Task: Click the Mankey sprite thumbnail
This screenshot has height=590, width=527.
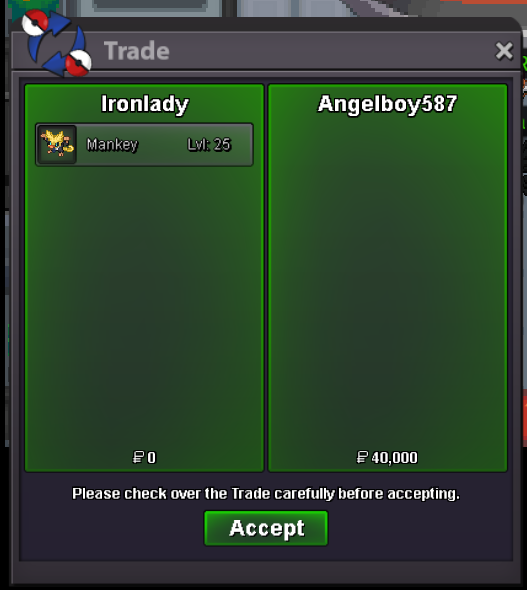Action: point(57,144)
